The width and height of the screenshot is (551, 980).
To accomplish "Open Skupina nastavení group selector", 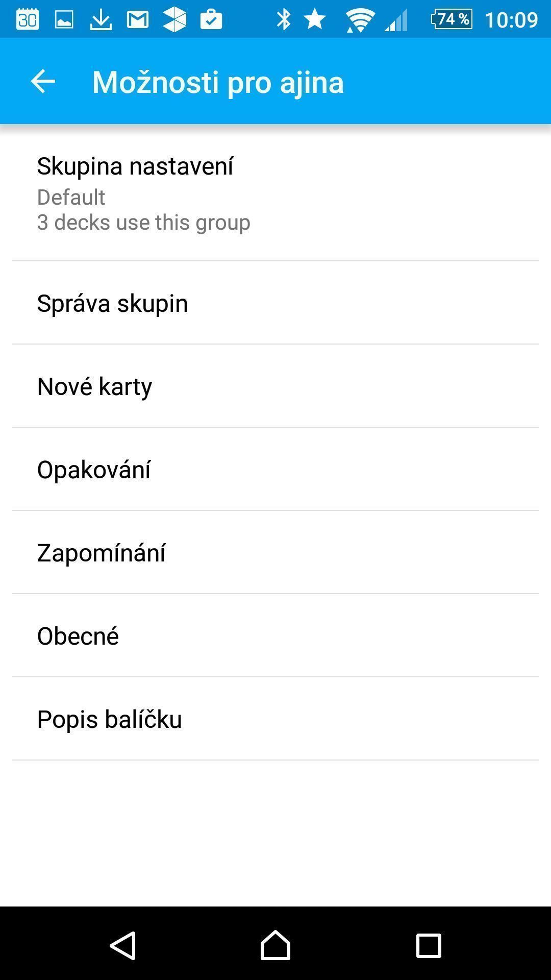I will [x=275, y=194].
